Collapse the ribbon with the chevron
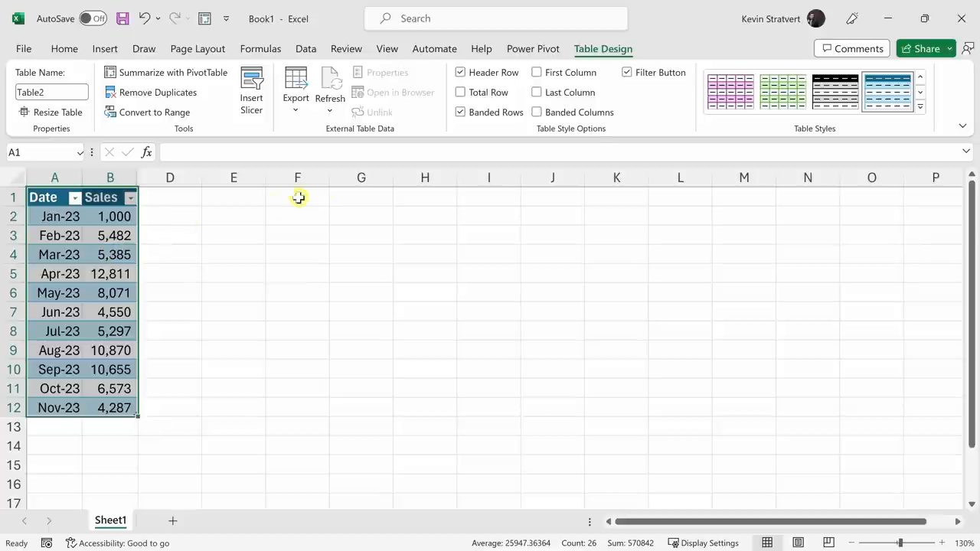 (962, 126)
